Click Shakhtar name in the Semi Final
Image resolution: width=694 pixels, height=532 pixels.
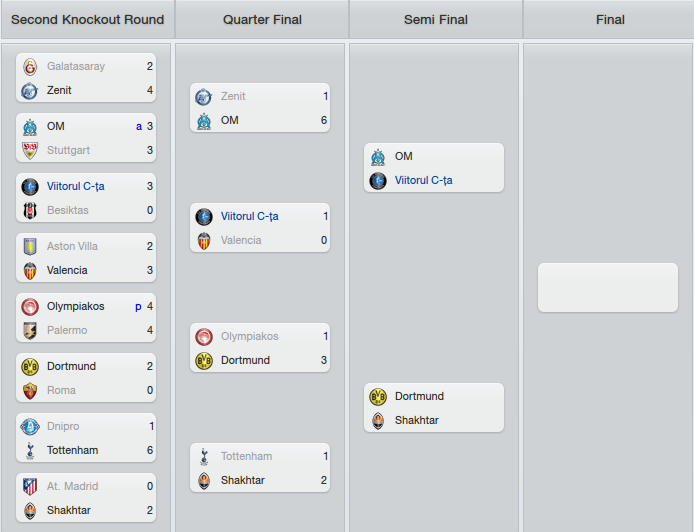(x=416, y=420)
